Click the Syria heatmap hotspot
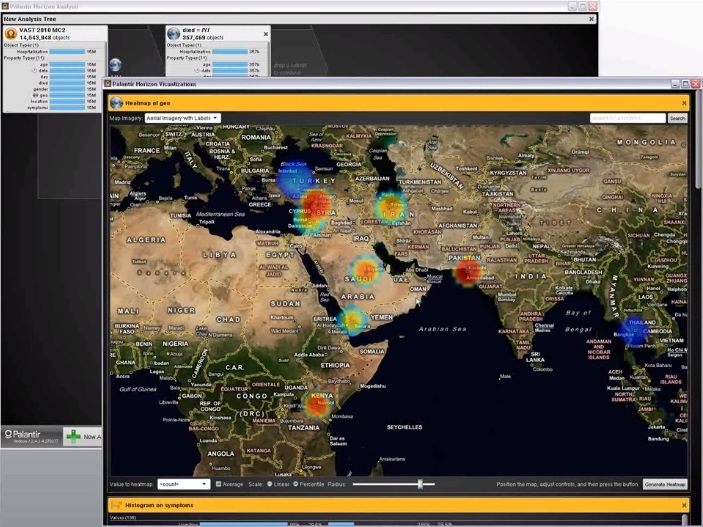Image resolution: width=703 pixels, height=527 pixels. click(x=316, y=204)
